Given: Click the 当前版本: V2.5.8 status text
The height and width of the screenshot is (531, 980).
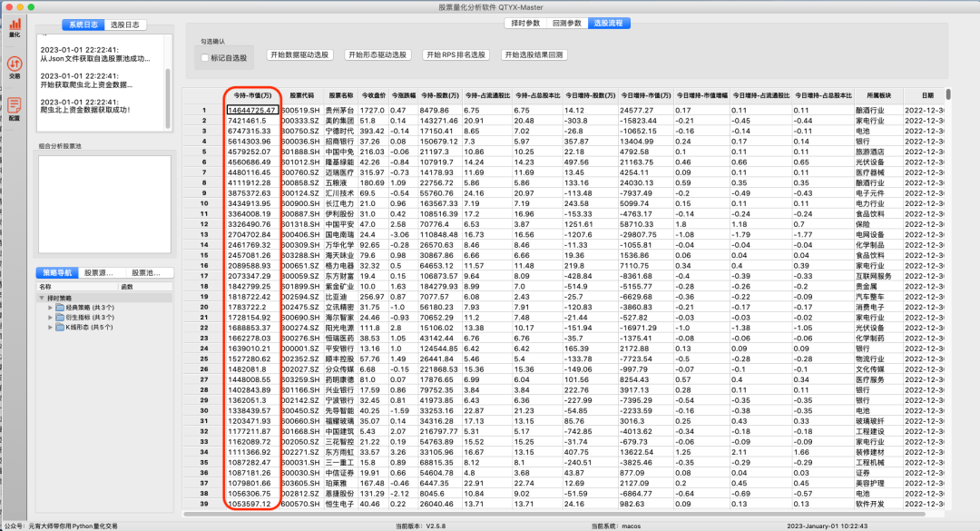Looking at the screenshot, I should click(x=421, y=526).
